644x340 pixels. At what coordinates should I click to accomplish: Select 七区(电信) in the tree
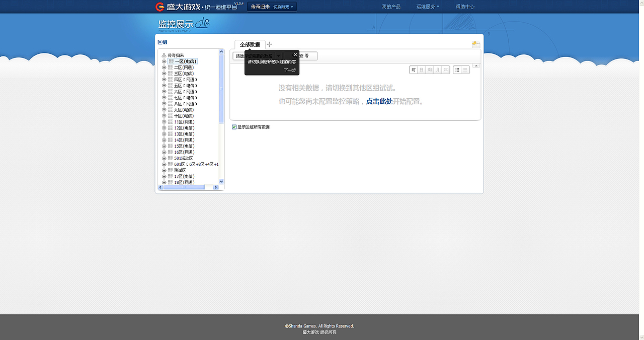click(186, 98)
